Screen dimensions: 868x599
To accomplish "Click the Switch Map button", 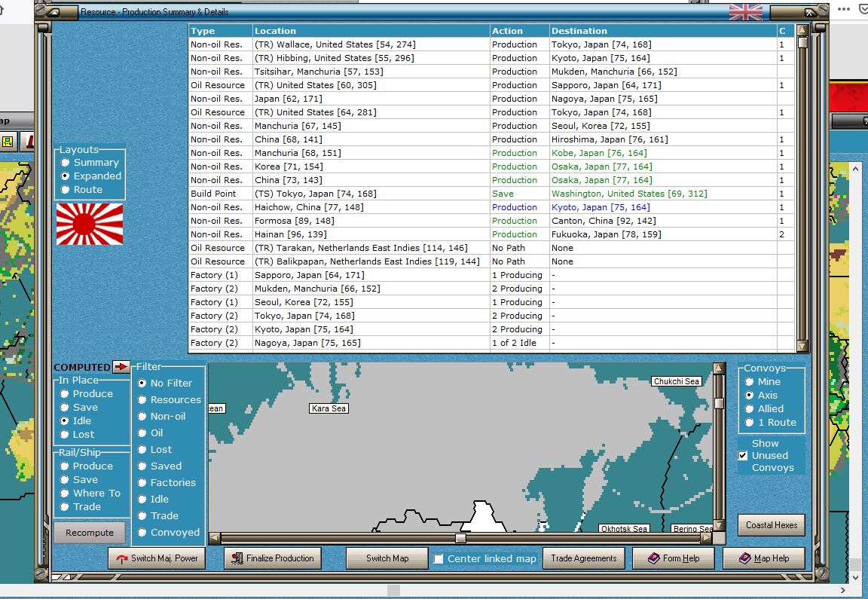I will pos(387,558).
